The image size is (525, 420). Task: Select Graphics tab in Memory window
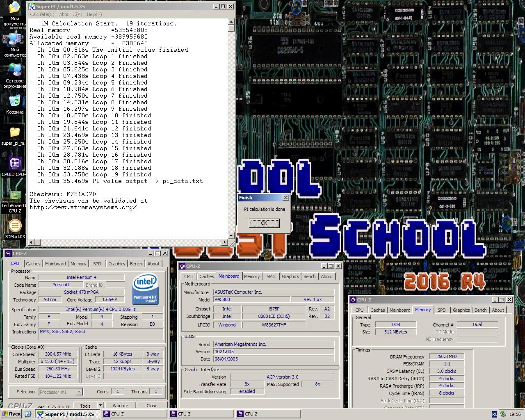point(461,310)
